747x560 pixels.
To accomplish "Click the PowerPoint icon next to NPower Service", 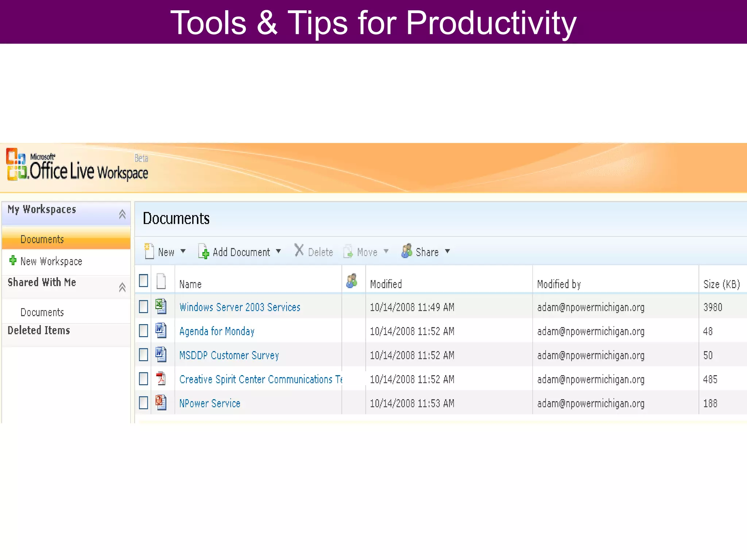I will (161, 402).
